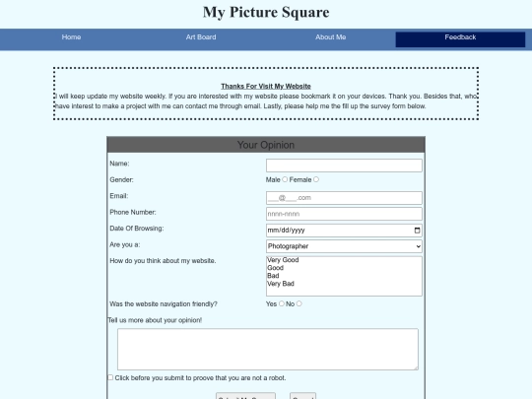Viewport: 532px width, 399px height.
Task: Select the Feedback navigation tab
Action: coord(460,39)
